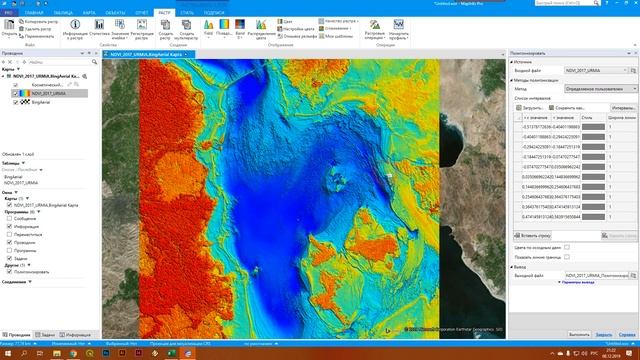Collapse the Карты section arrow
This screenshot has width=640, height=360.
(x=18, y=69)
